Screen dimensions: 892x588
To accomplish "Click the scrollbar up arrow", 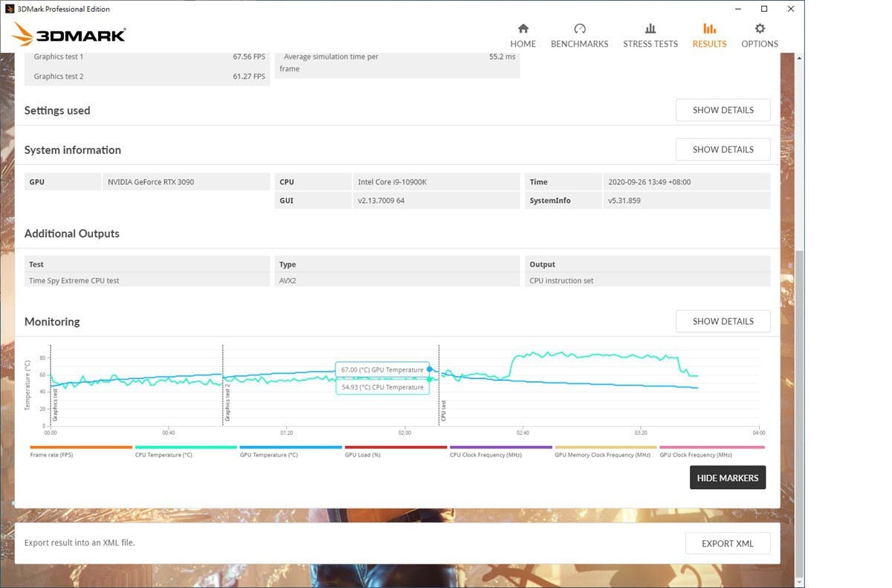I will coord(799,57).
